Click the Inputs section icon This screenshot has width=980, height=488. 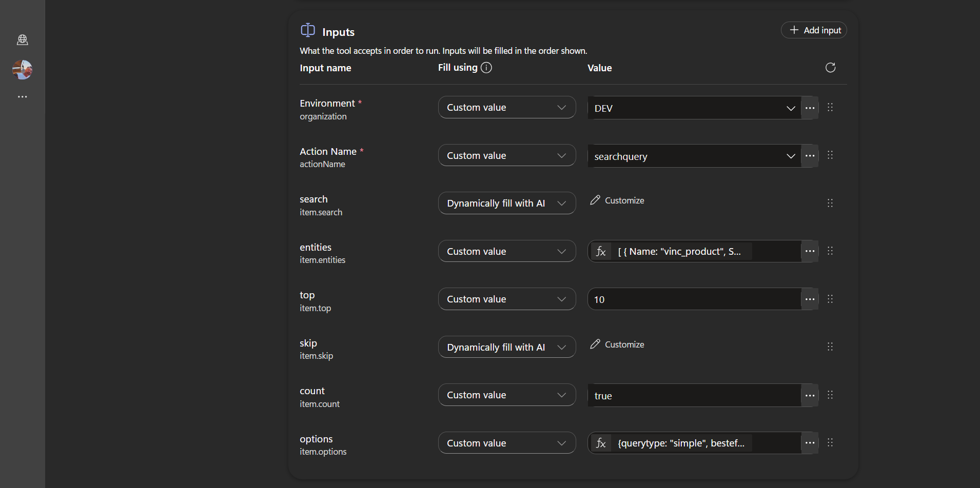(308, 30)
